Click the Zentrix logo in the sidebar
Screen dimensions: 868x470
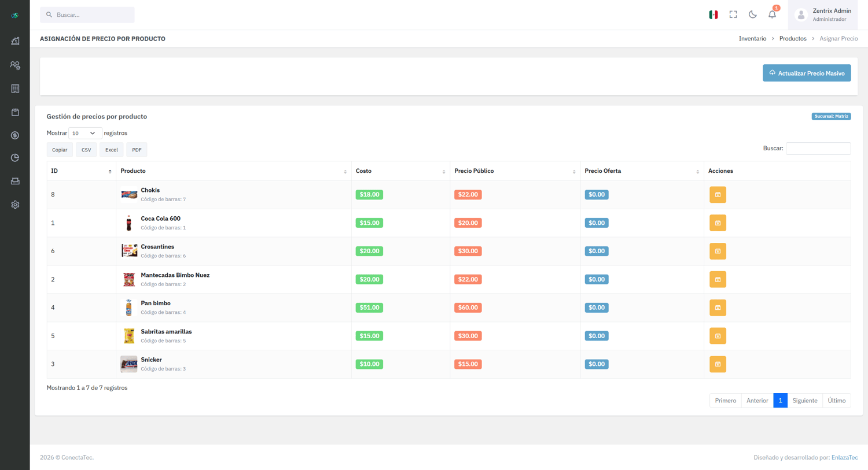click(x=15, y=15)
